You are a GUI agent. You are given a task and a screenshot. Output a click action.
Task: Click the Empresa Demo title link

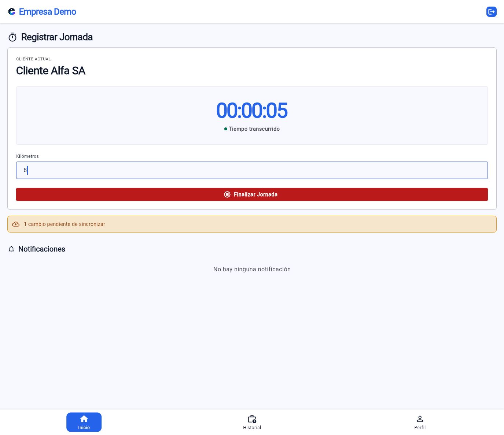coord(48,12)
